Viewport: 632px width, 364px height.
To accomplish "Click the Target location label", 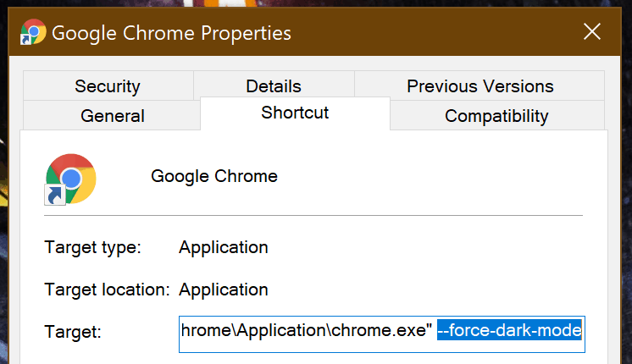I will pyautogui.click(x=107, y=290).
